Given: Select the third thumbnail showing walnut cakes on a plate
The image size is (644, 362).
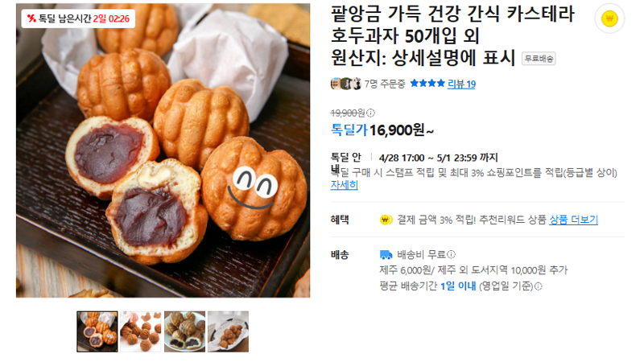Looking at the screenshot, I should pyautogui.click(x=184, y=331).
